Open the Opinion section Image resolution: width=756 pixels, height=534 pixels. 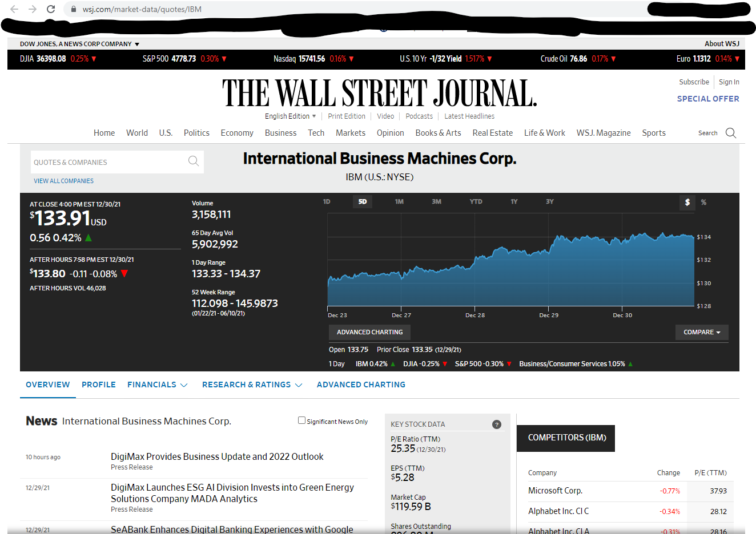391,133
